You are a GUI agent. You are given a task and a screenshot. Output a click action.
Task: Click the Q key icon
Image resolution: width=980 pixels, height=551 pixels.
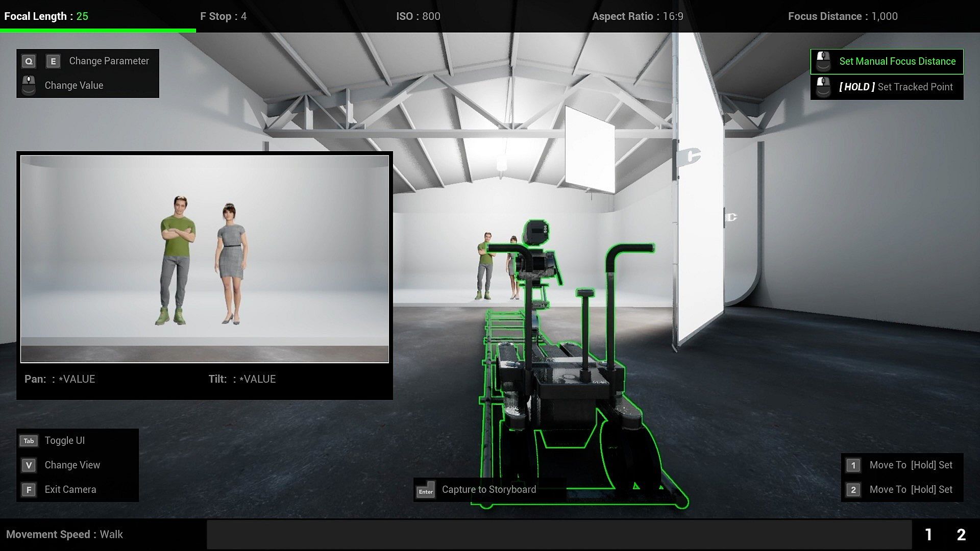click(29, 61)
